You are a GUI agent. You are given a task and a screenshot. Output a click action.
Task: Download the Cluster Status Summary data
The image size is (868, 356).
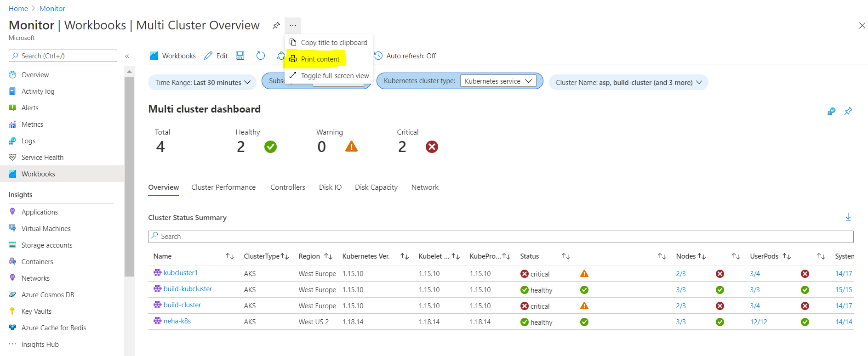point(848,217)
